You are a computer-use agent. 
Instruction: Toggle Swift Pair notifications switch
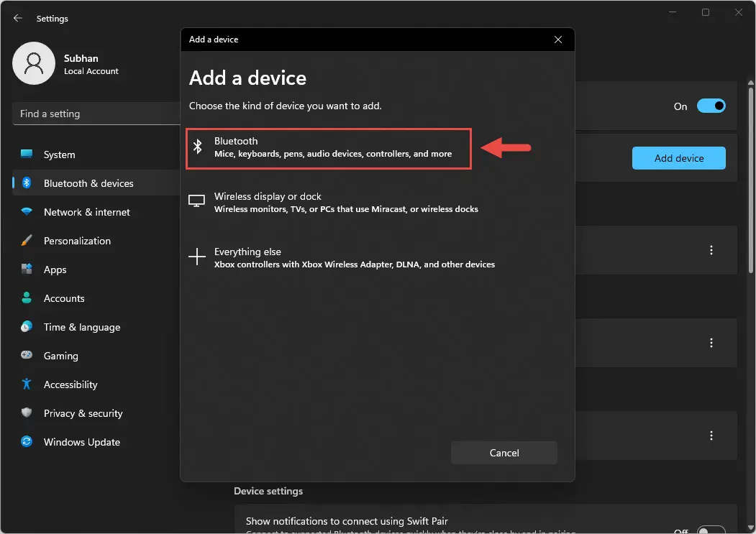click(711, 530)
